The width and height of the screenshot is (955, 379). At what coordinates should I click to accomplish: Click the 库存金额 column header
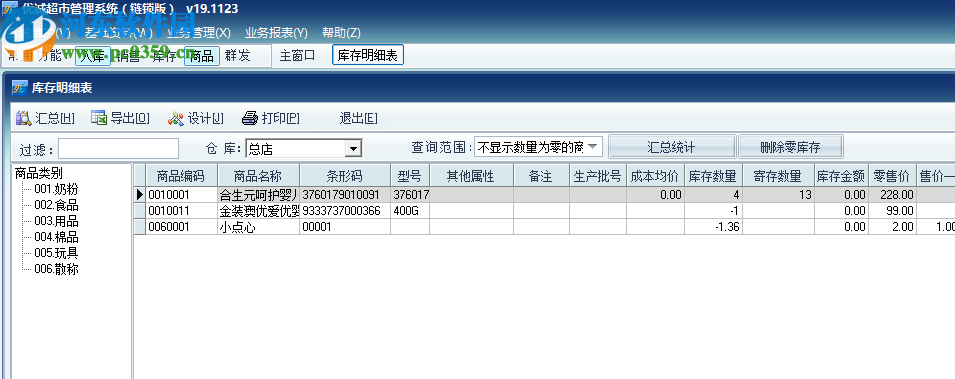[x=841, y=176]
